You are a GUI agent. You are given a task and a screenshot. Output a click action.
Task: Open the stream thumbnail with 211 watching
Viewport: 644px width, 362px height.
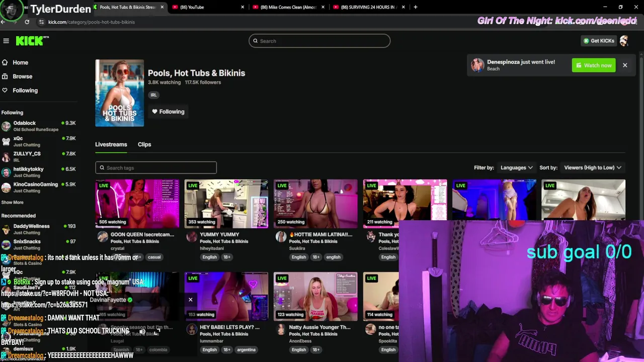tap(405, 200)
